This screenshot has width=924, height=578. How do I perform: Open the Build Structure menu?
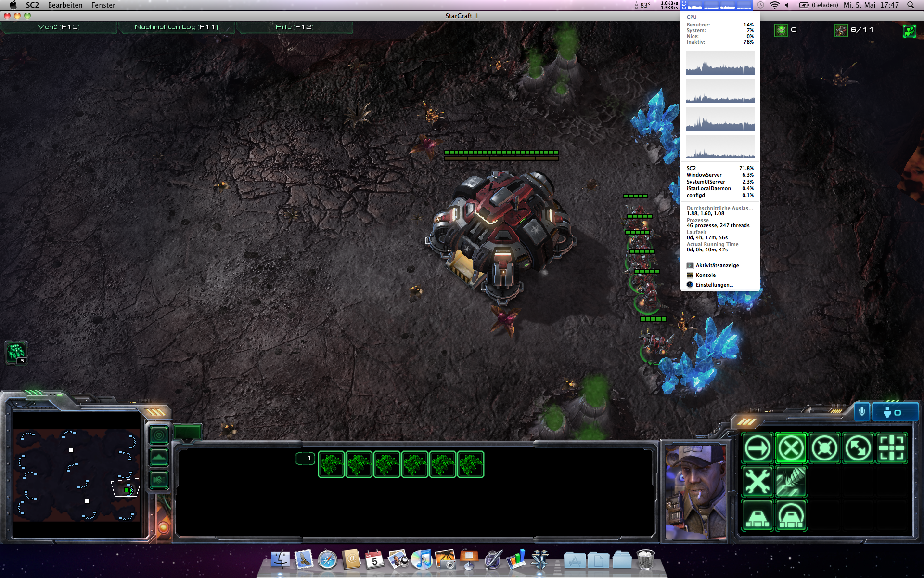[757, 515]
